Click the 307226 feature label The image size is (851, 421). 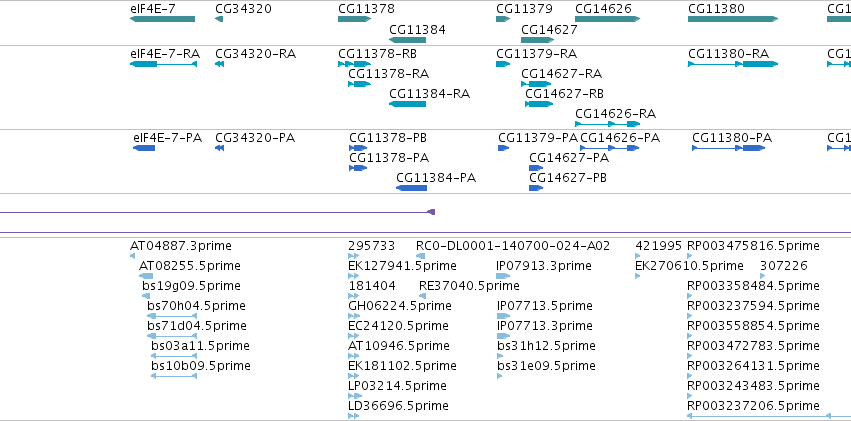click(x=784, y=266)
